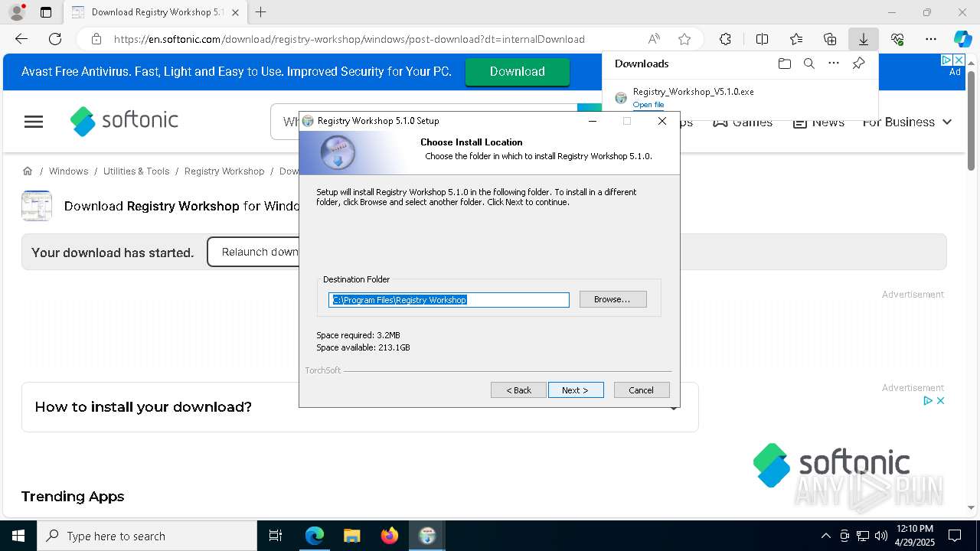The height and width of the screenshot is (551, 980).
Task: Click the Registry Workshop app thumbnail
Action: click(37, 206)
